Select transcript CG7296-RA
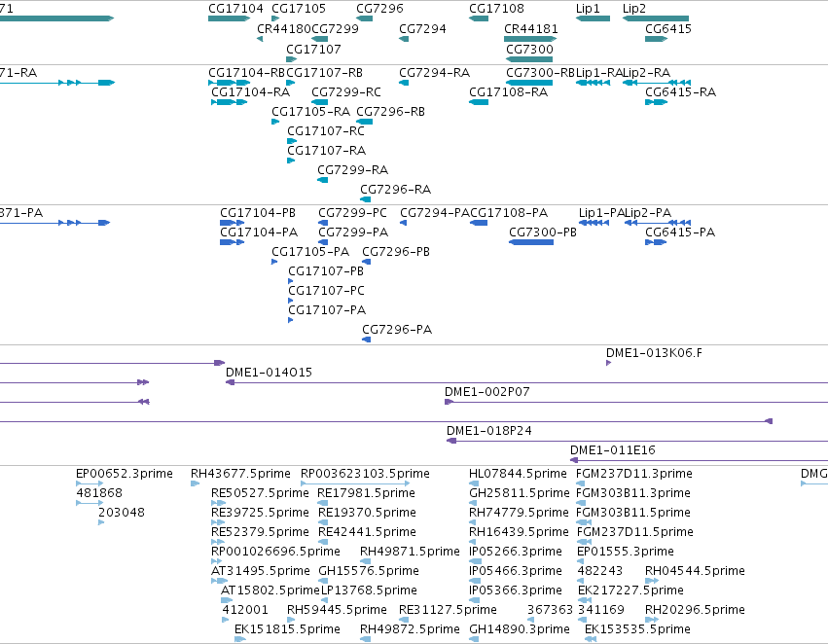Image resolution: width=828 pixels, height=644 pixels. point(366,199)
